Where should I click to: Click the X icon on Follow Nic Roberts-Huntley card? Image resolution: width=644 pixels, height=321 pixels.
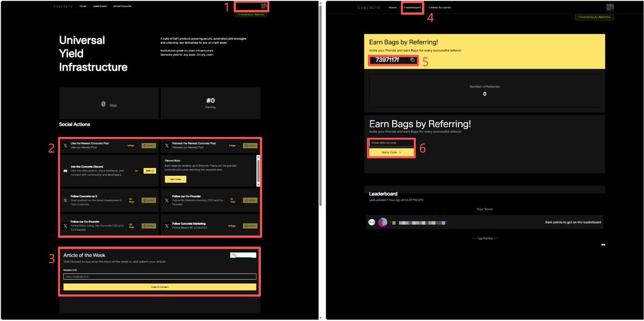pyautogui.click(x=167, y=200)
